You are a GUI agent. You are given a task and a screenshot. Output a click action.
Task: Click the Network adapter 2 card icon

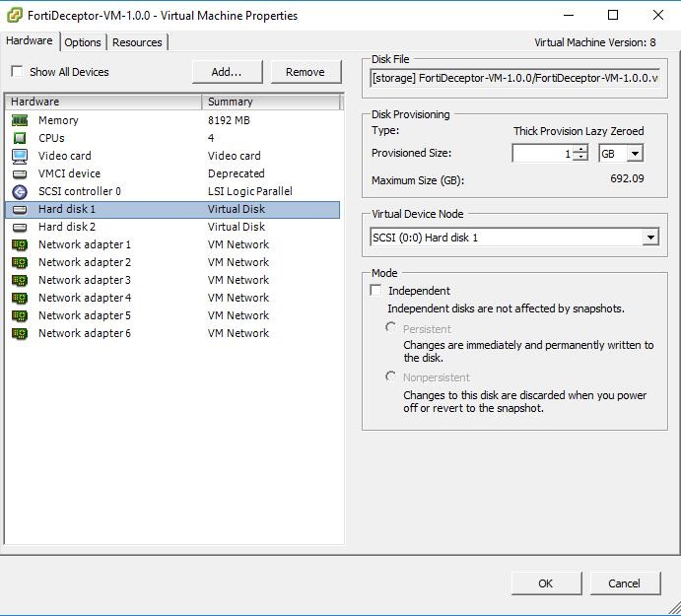(x=20, y=263)
